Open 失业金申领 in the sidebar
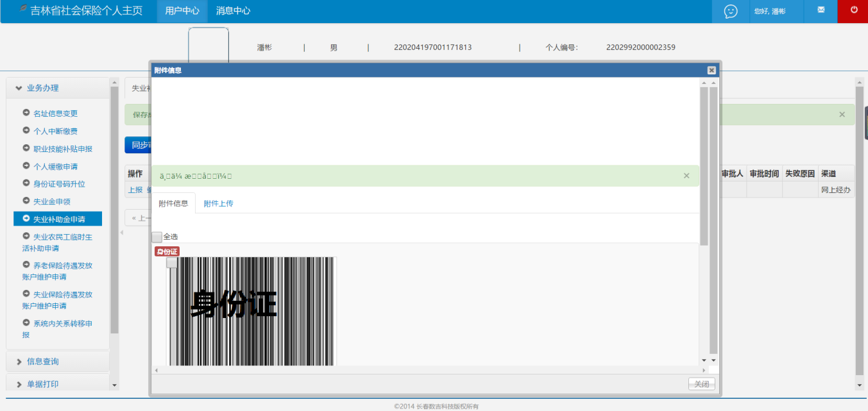Image resolution: width=868 pixels, height=411 pixels. (x=51, y=201)
